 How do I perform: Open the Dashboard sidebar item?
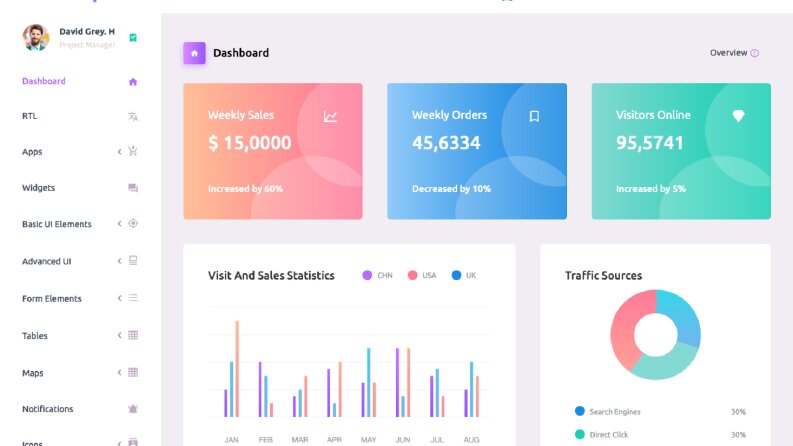point(80,81)
